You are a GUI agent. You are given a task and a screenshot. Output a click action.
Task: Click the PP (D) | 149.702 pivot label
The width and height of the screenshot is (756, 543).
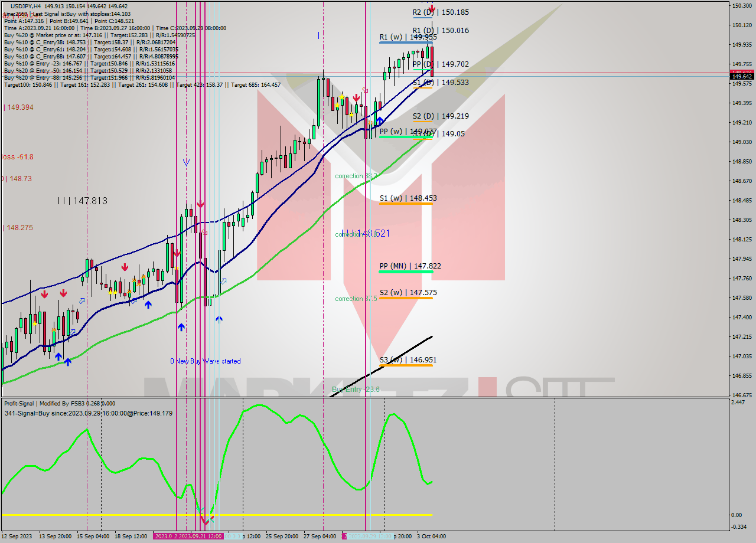tap(441, 64)
